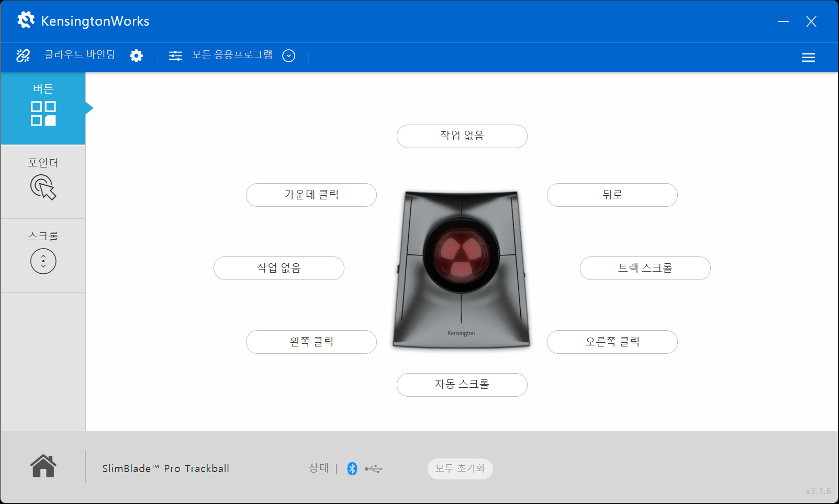839x504 pixels.
Task: Click the USB connection status icon
Action: [x=374, y=469]
